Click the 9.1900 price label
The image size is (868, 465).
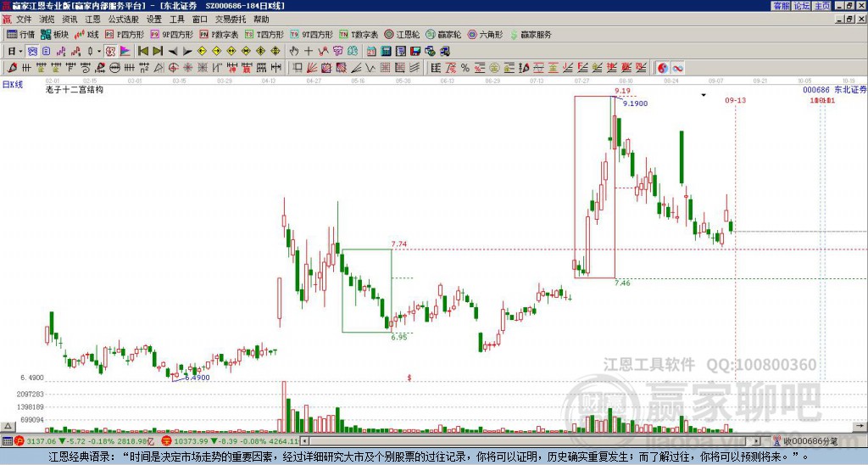coord(635,104)
